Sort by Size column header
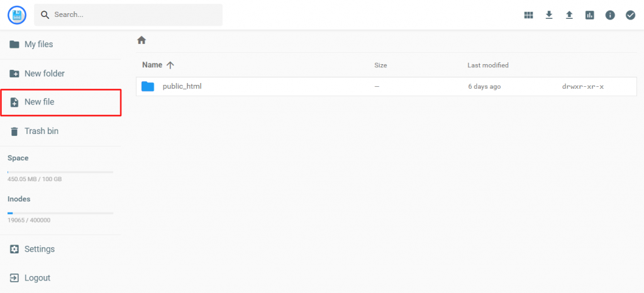Screen dimensions: 644x293 pyautogui.click(x=380, y=65)
